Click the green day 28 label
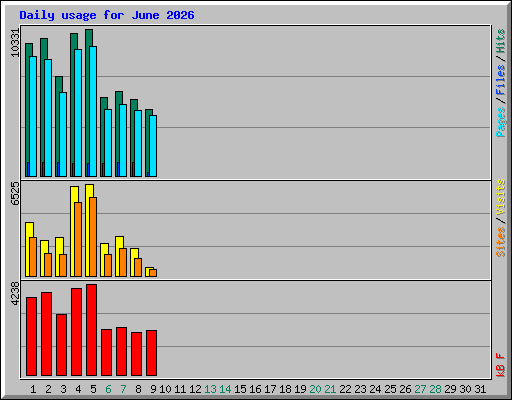This screenshot has width=512, height=400. click(x=435, y=389)
